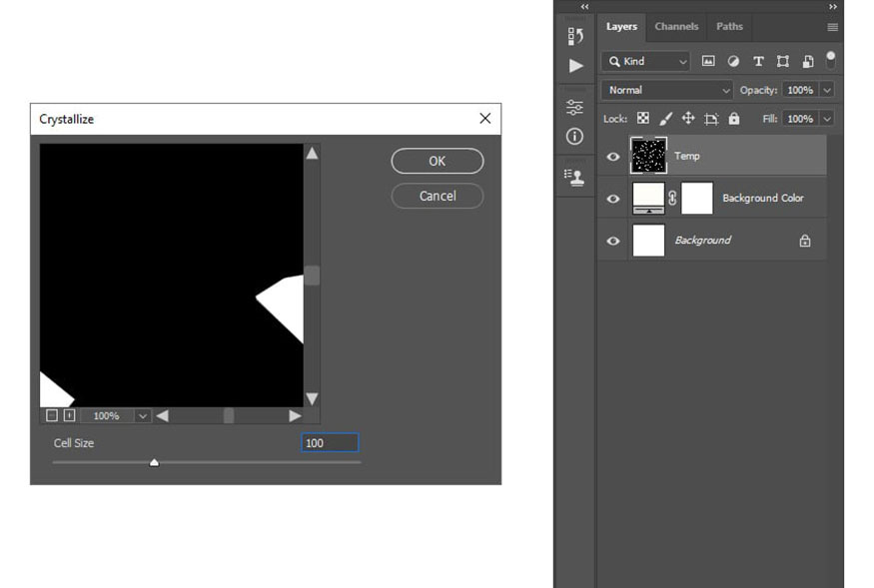
Task: Switch to the Layers tab
Action: (621, 27)
